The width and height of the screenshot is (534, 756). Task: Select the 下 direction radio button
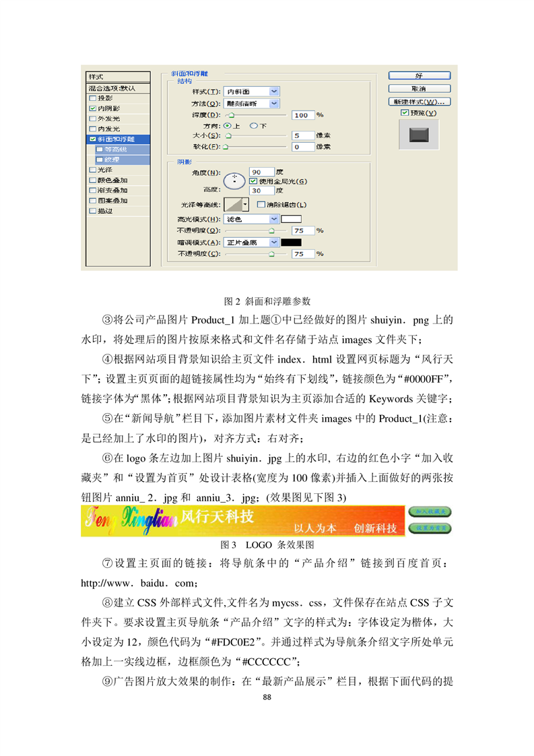pos(253,126)
